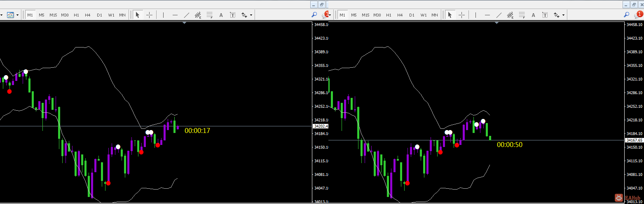Select Text 'A' tool in left window
Image resolution: width=644 pixels, height=204 pixels.
[x=221, y=15]
